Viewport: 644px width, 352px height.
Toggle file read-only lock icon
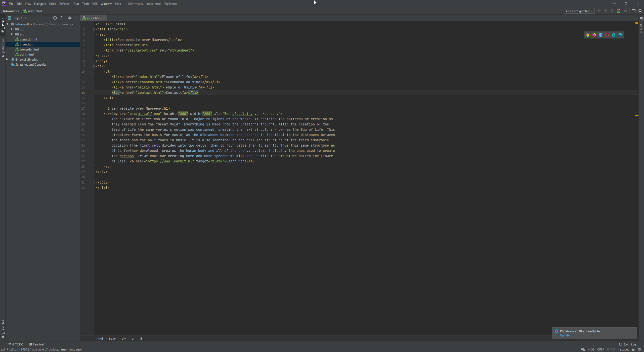(633, 349)
